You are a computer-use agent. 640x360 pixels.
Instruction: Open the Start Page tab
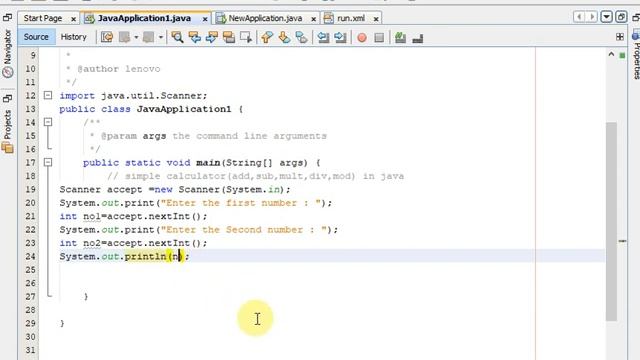pyautogui.click(x=43, y=18)
